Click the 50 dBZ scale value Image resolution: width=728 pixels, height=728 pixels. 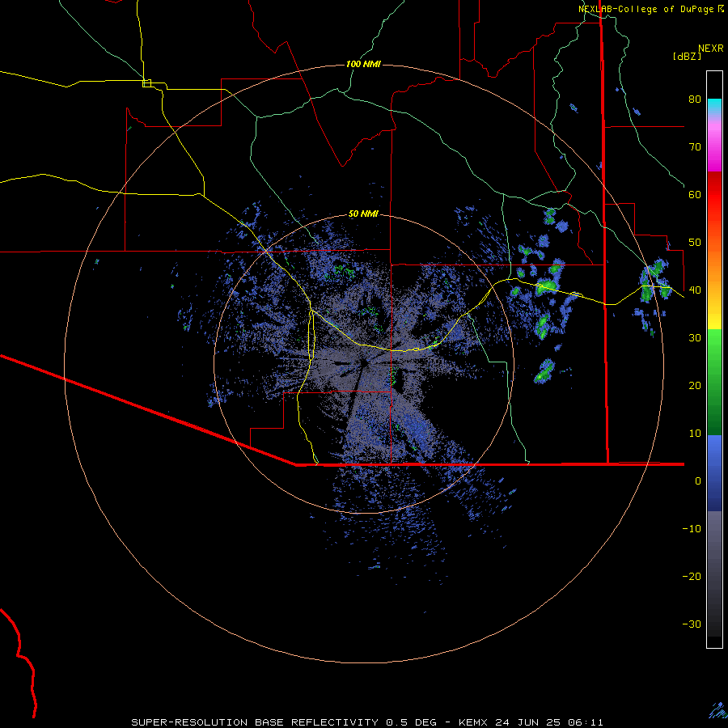[x=695, y=243]
